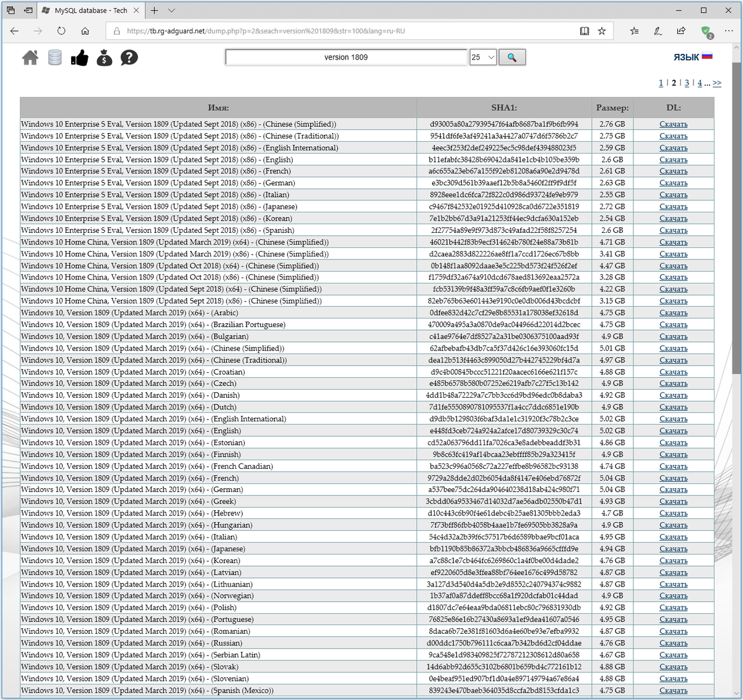This screenshot has height=700, width=743.
Task: Click the browser home button
Action: 85,31
